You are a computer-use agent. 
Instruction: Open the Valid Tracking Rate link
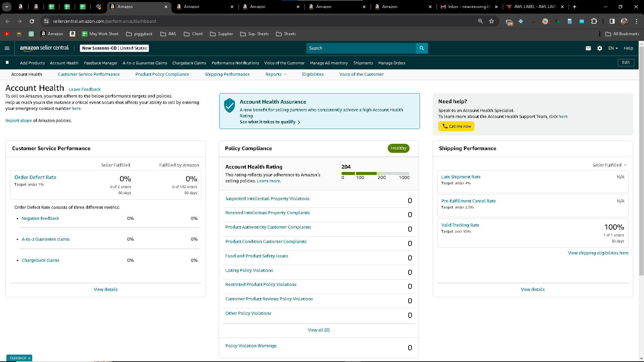[x=460, y=225]
